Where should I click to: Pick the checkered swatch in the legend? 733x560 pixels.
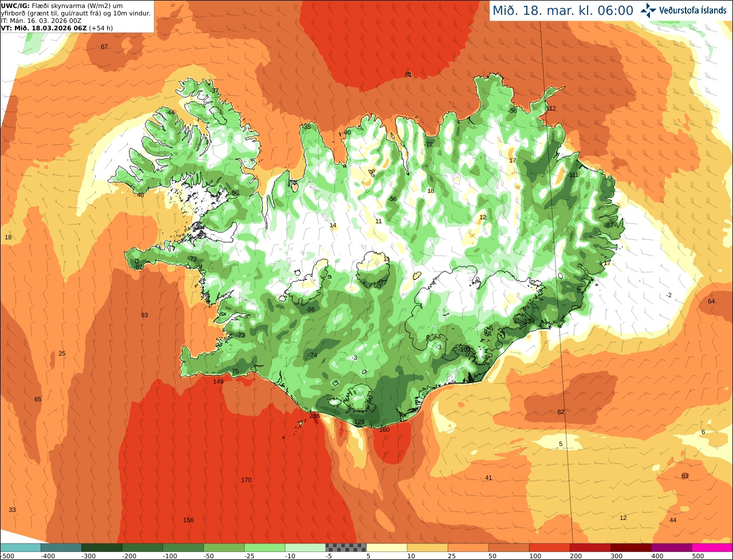[x=346, y=547]
